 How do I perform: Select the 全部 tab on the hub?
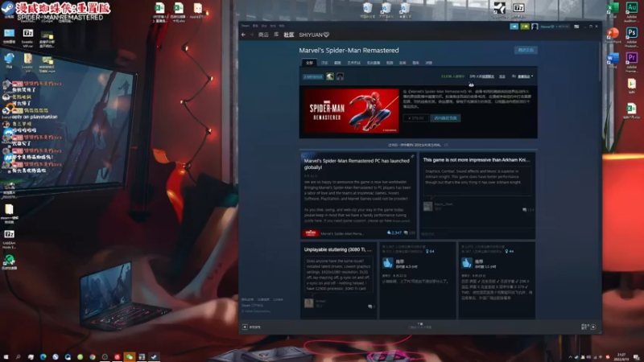click(309, 63)
